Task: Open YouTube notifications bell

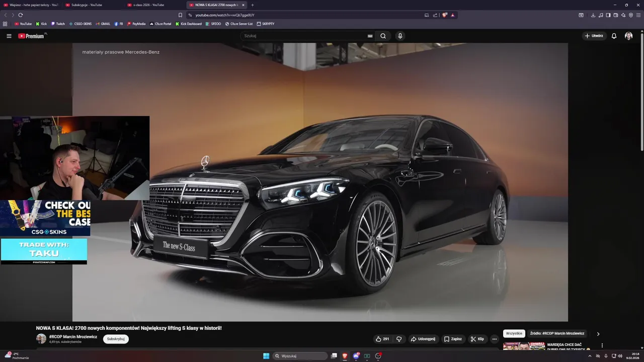Action: [x=614, y=36]
